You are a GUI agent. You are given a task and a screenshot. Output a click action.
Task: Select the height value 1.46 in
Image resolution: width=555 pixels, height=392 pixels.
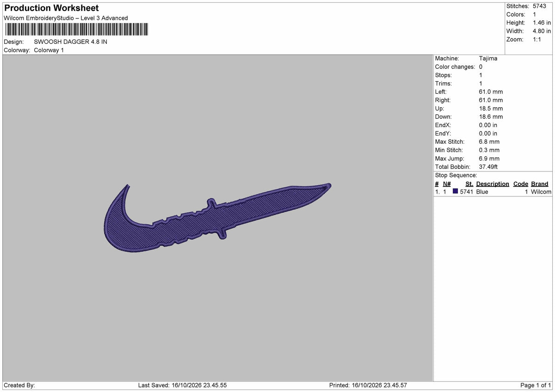coord(542,23)
